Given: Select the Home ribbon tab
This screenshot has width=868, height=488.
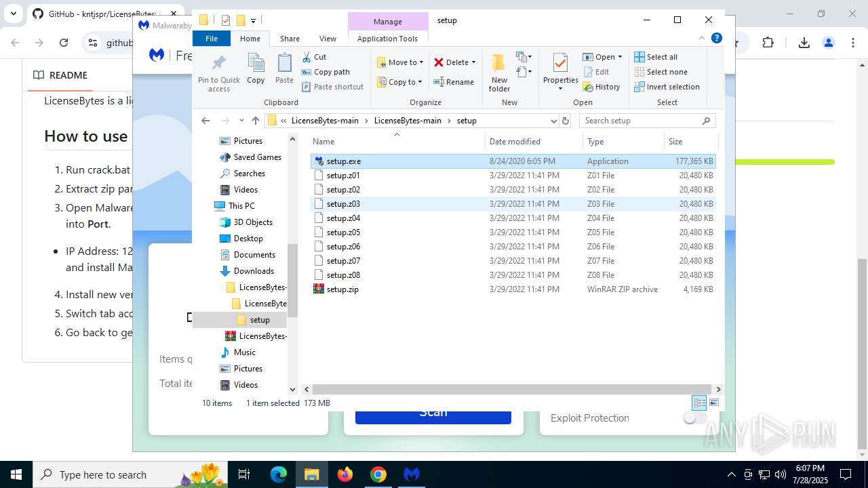Looking at the screenshot, I should (250, 39).
